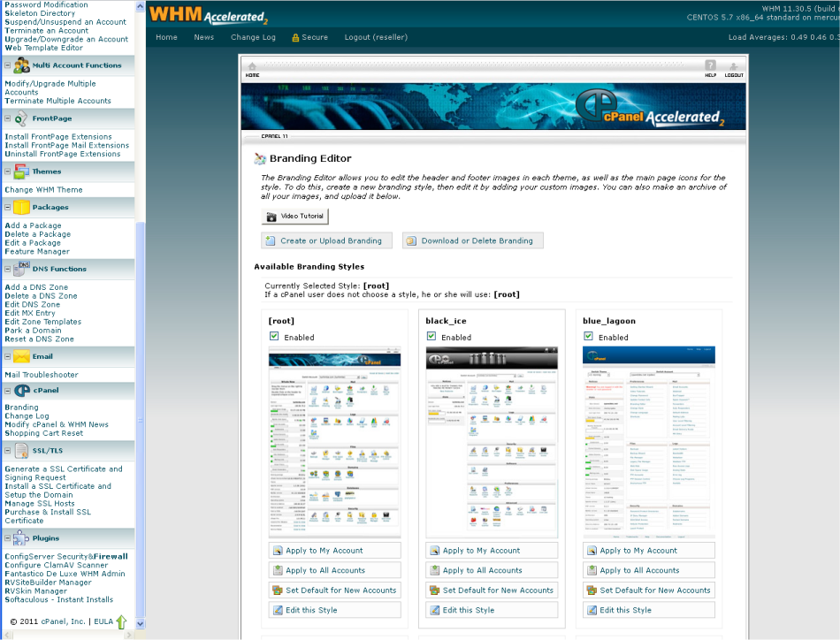Collapse the Email section
The width and height of the screenshot is (840, 640).
click(7, 356)
